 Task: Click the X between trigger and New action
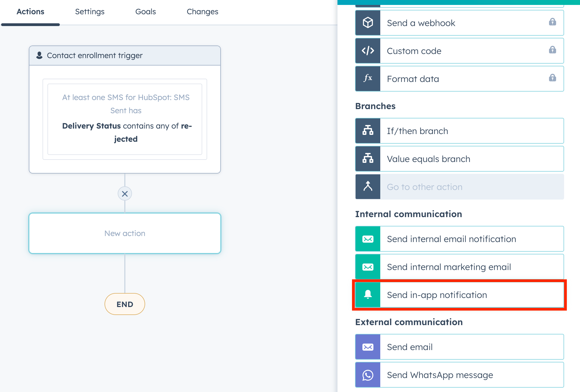(125, 194)
